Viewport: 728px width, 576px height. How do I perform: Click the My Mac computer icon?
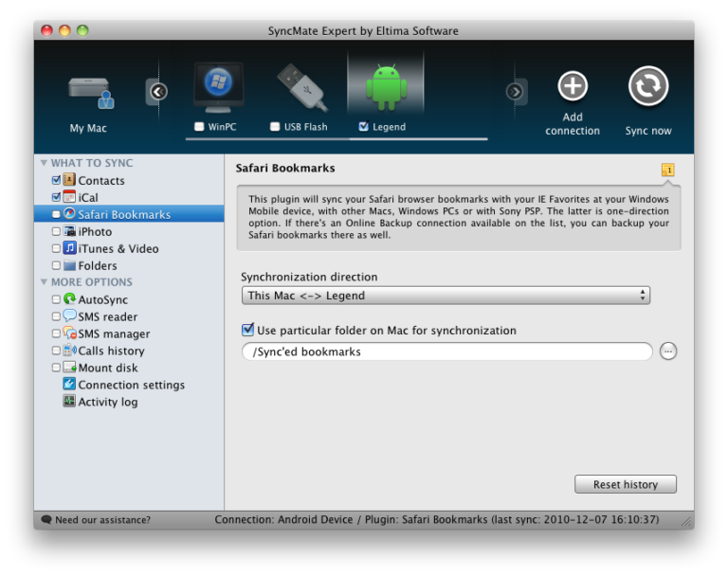click(90, 92)
